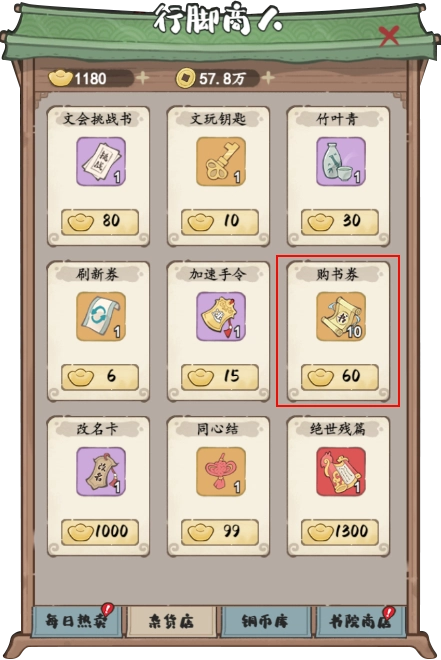The height and width of the screenshot is (660, 441).
Task: Open the 铜币库 tab
Action: 266,621
